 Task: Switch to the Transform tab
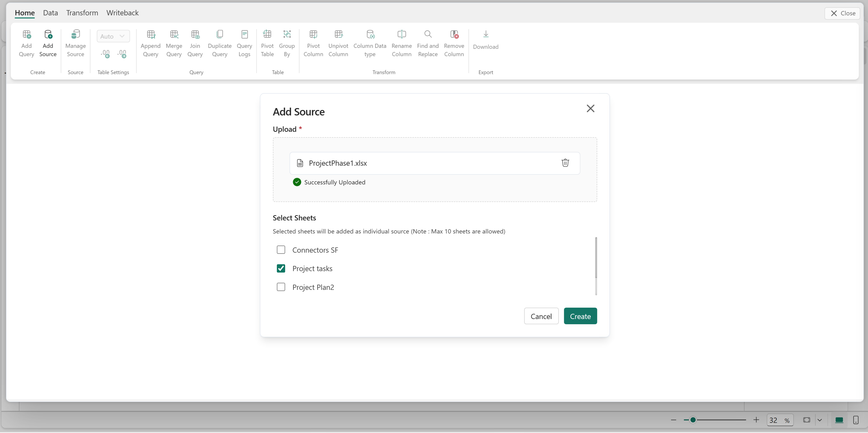click(x=82, y=13)
